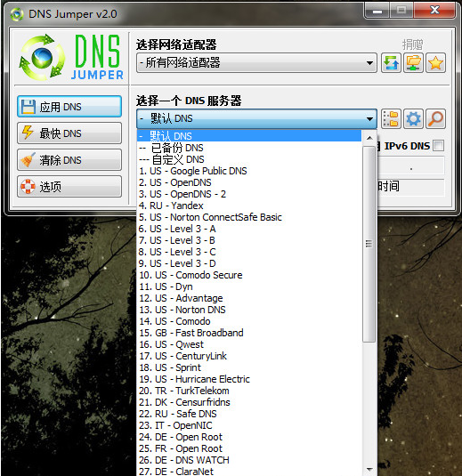
Task: Select 23. IT - OpenNIC
Action: (249, 425)
